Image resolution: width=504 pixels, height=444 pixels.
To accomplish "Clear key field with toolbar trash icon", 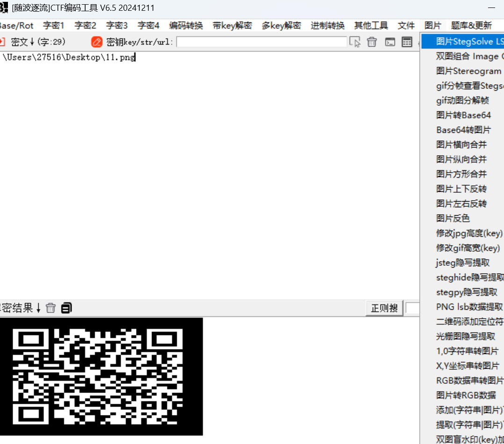I will pyautogui.click(x=372, y=42).
